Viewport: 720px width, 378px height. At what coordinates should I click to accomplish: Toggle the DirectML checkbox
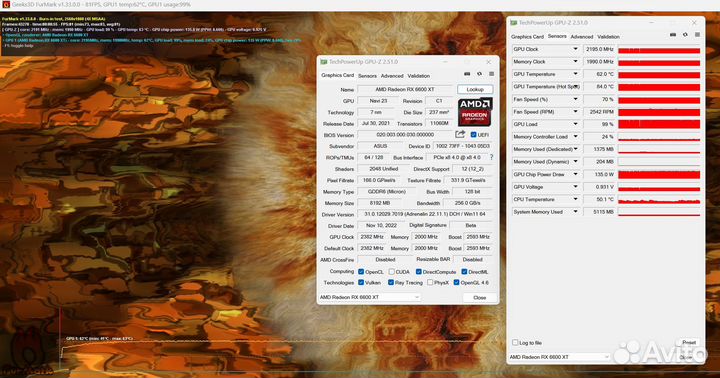[464, 271]
